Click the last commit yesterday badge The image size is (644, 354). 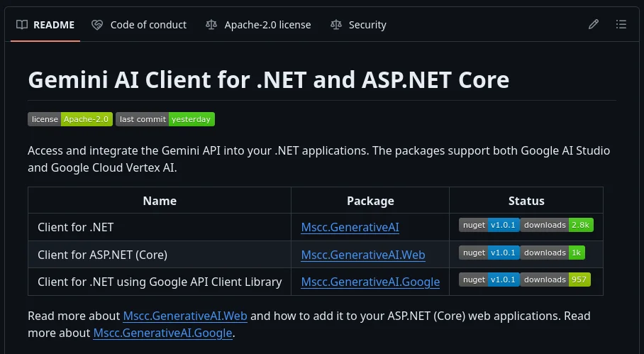[x=165, y=119]
